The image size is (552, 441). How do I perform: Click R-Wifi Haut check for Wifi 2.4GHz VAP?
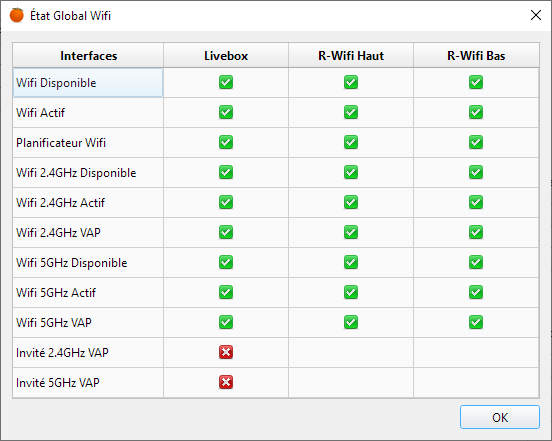tap(351, 232)
